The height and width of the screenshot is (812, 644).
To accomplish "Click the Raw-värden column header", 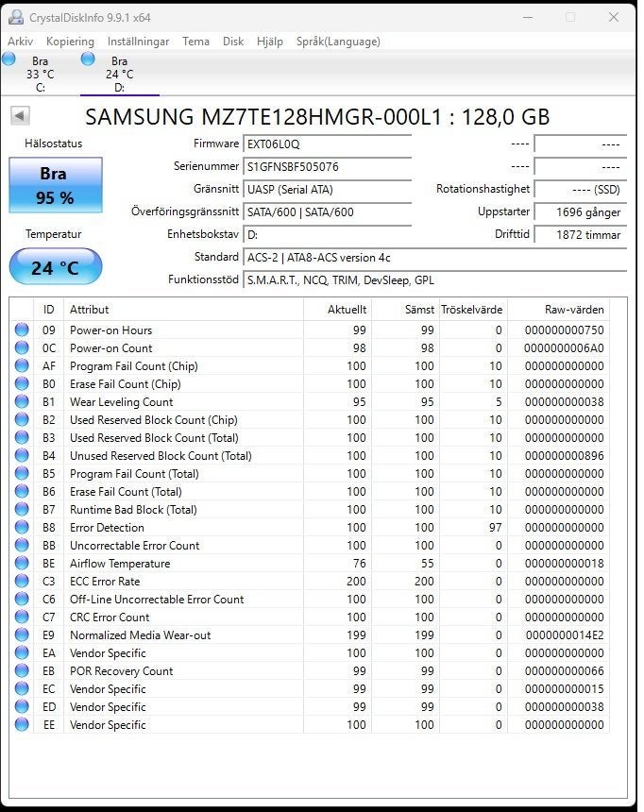I will 558,310.
